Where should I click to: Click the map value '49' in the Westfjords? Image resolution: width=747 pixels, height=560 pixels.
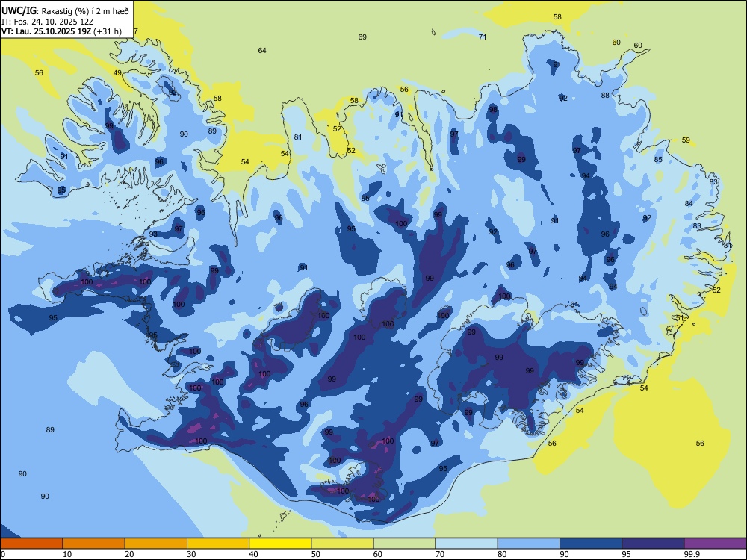(x=117, y=73)
